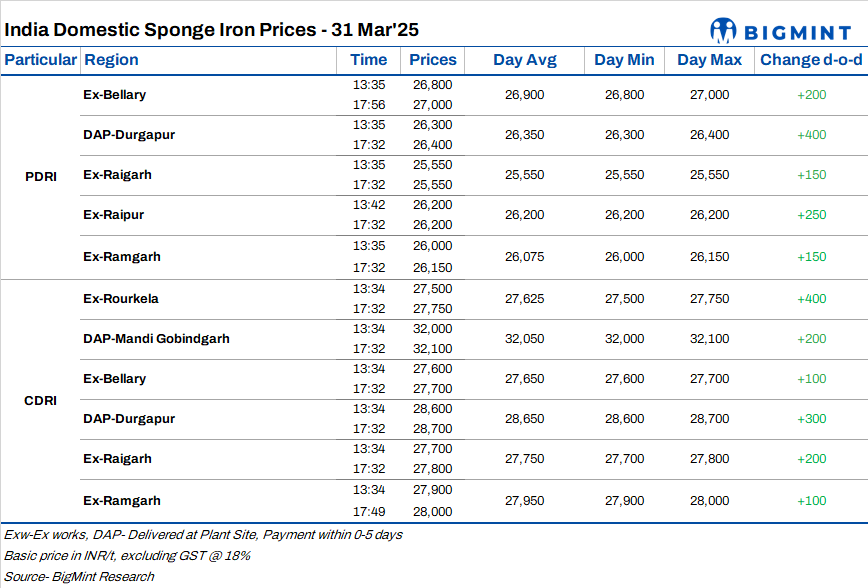The image size is (868, 588).
Task: Select PDRI Ex-Raipur region label
Action: (114, 215)
